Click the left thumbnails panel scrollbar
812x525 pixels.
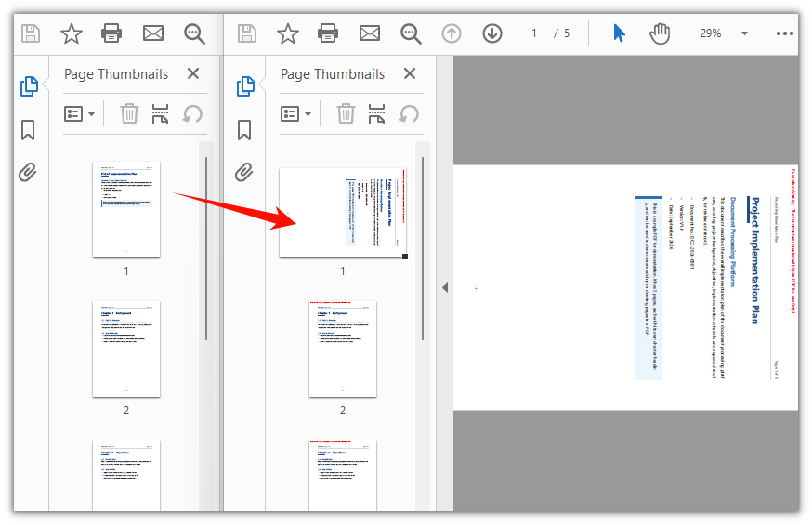(206, 248)
